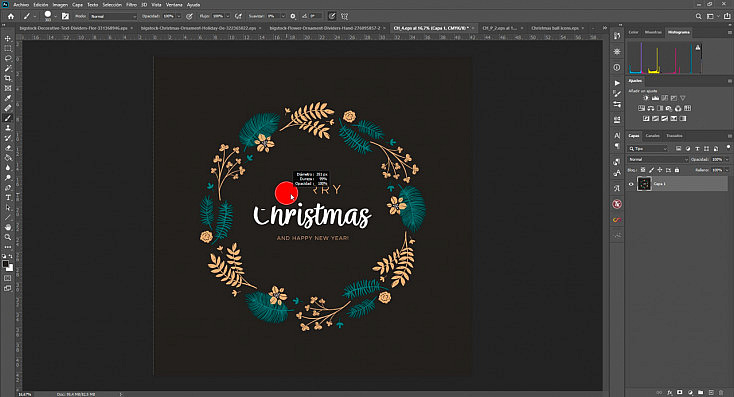Select the Paint Bucket tool
Screen dimensions: 734x397
(x=8, y=158)
